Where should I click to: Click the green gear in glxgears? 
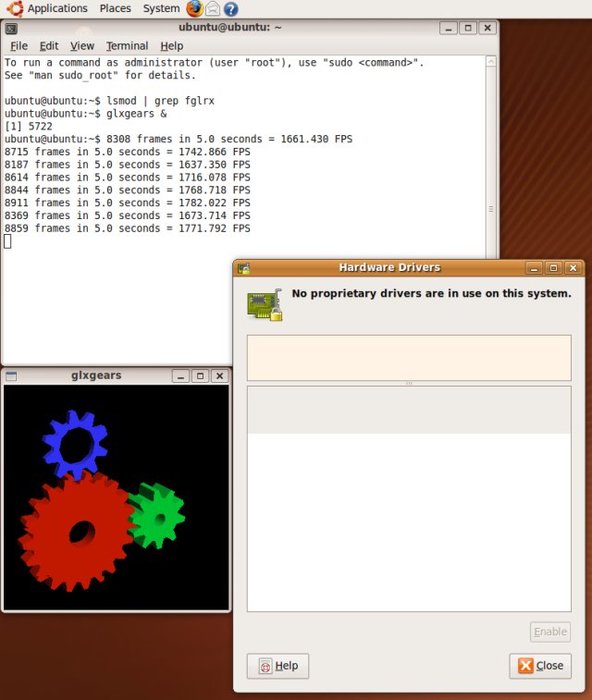[x=172, y=518]
